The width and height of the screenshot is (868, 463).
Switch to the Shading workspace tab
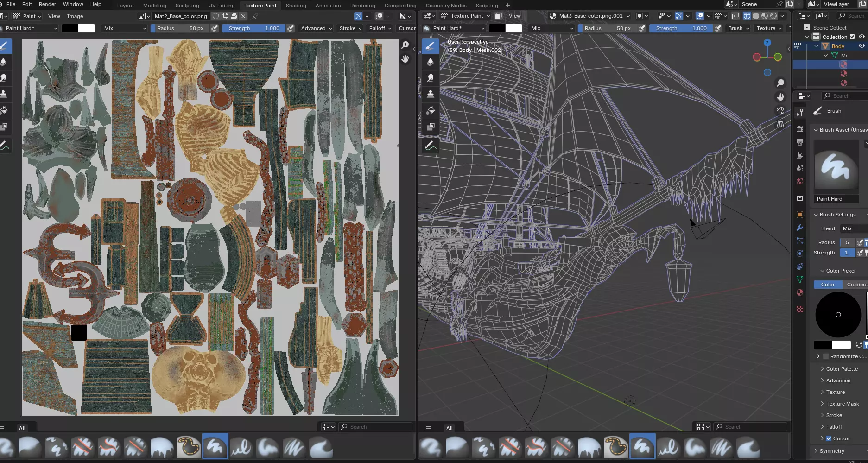[x=296, y=6]
